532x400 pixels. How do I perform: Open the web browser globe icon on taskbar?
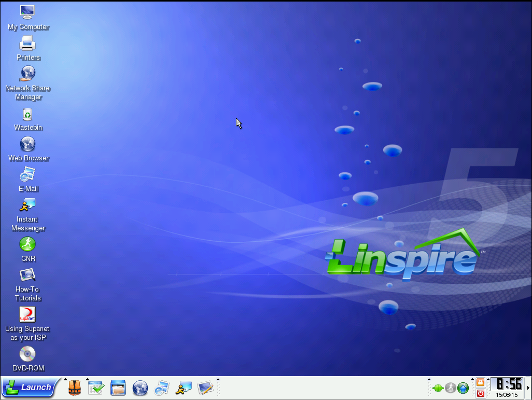(140, 388)
